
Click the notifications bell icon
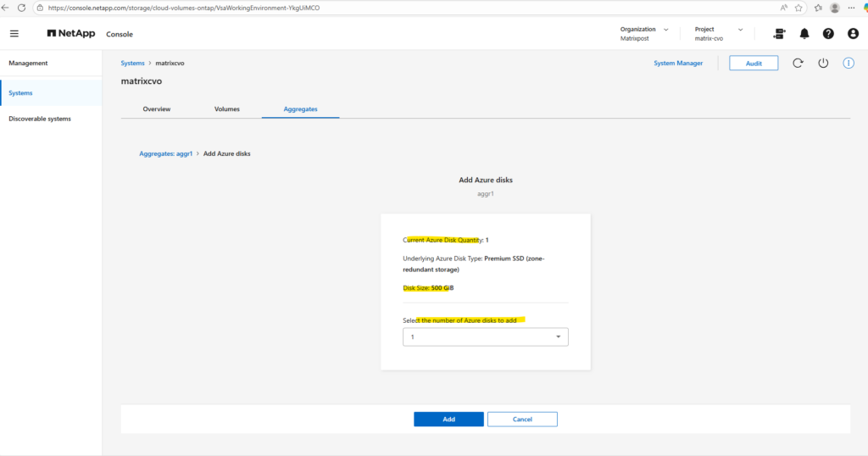point(804,34)
